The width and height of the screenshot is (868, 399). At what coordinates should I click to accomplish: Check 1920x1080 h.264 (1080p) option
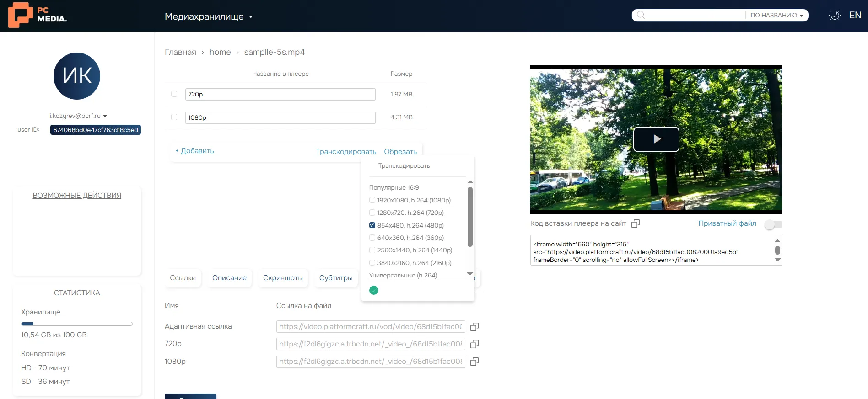[372, 200]
